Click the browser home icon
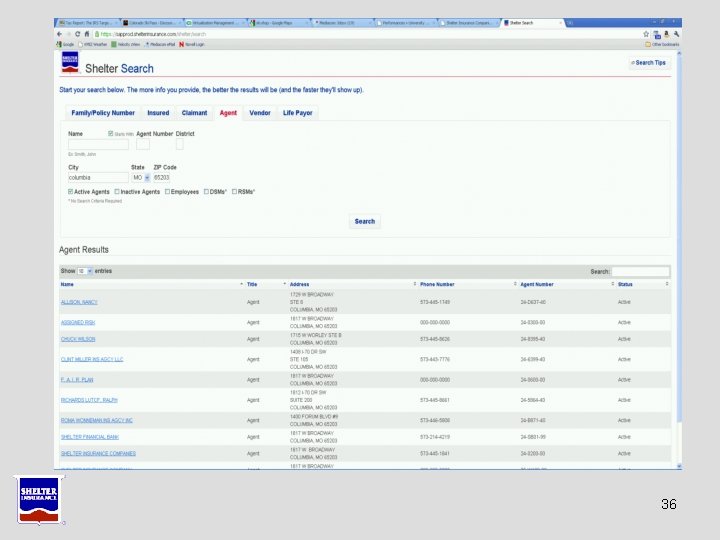Image resolution: width=720 pixels, height=540 pixels. coord(86,34)
